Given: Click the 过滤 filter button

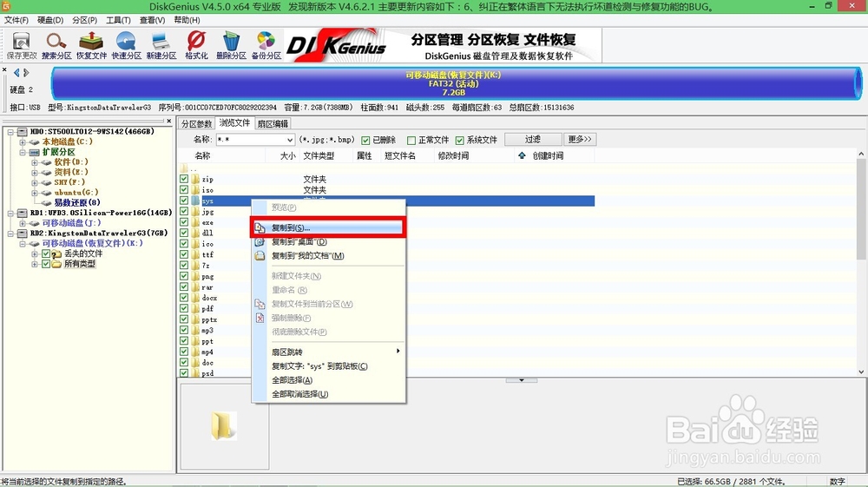Looking at the screenshot, I should click(533, 140).
